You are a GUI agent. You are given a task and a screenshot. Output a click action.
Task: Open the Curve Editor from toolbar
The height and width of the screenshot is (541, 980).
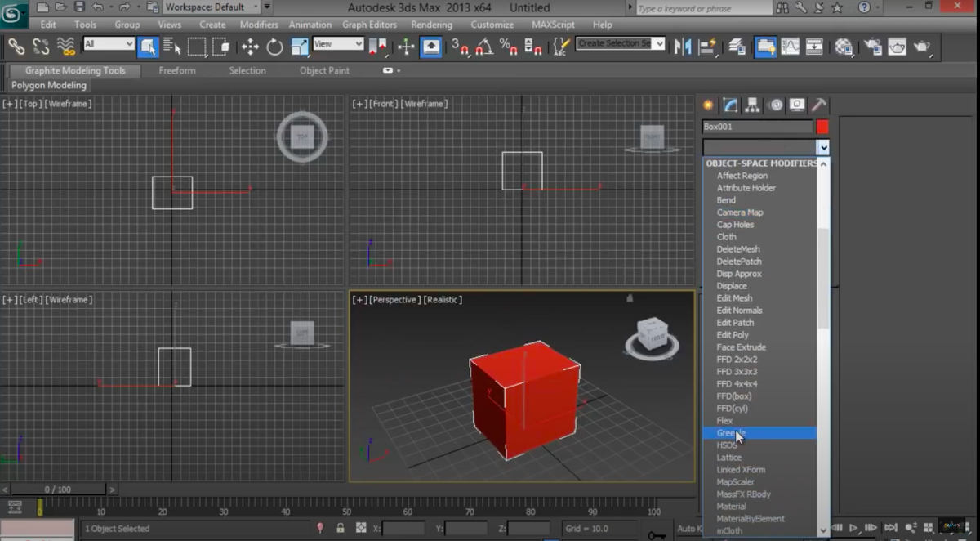tap(790, 47)
